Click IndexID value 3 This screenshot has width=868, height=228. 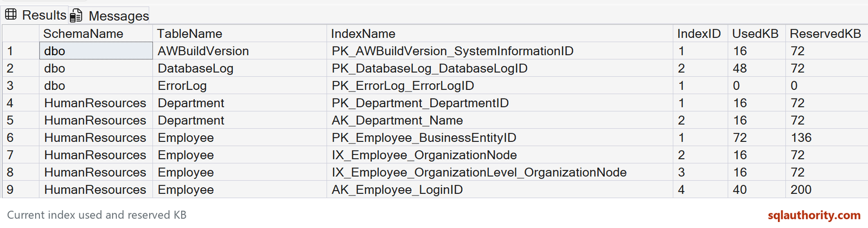tap(700, 172)
